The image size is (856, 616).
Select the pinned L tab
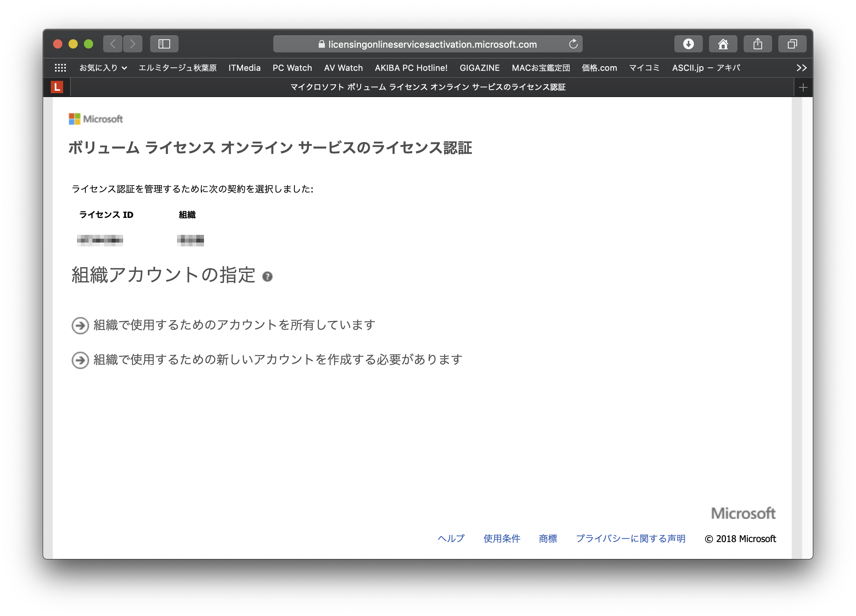pos(57,87)
